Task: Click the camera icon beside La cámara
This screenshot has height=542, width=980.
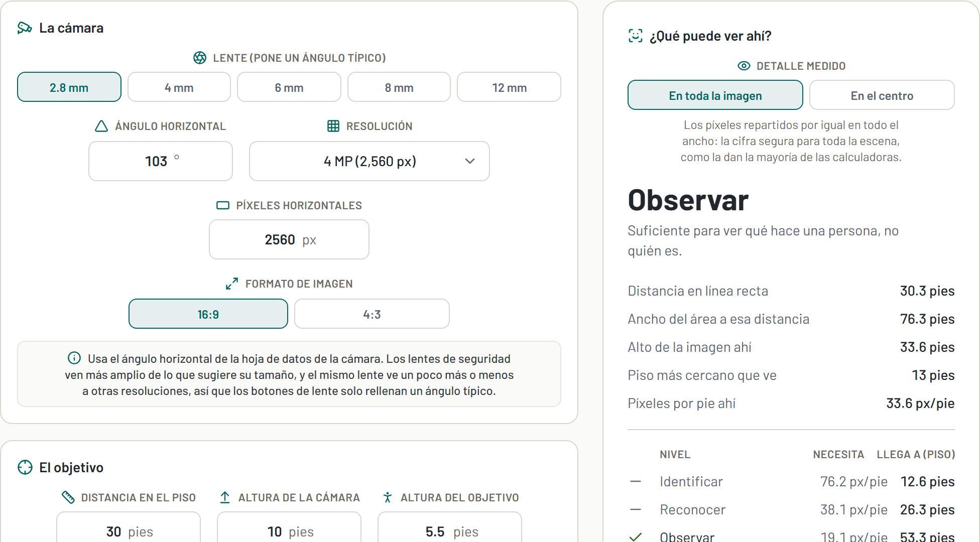Action: (25, 28)
